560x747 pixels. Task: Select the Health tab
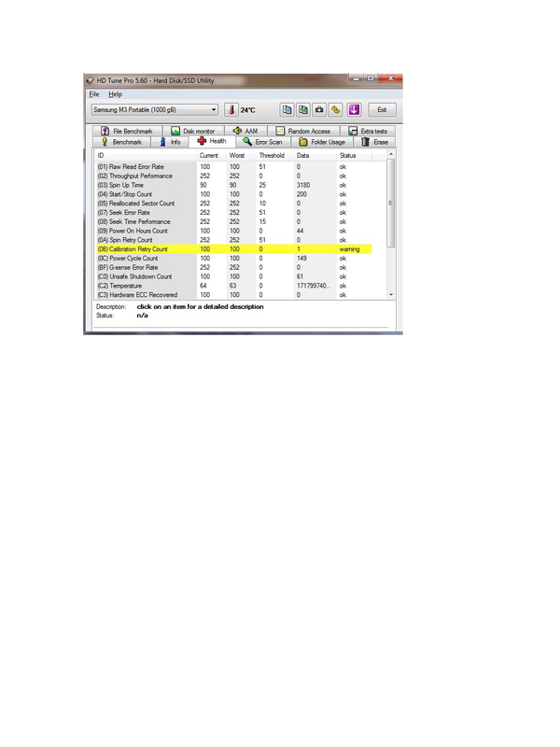[x=212, y=141]
